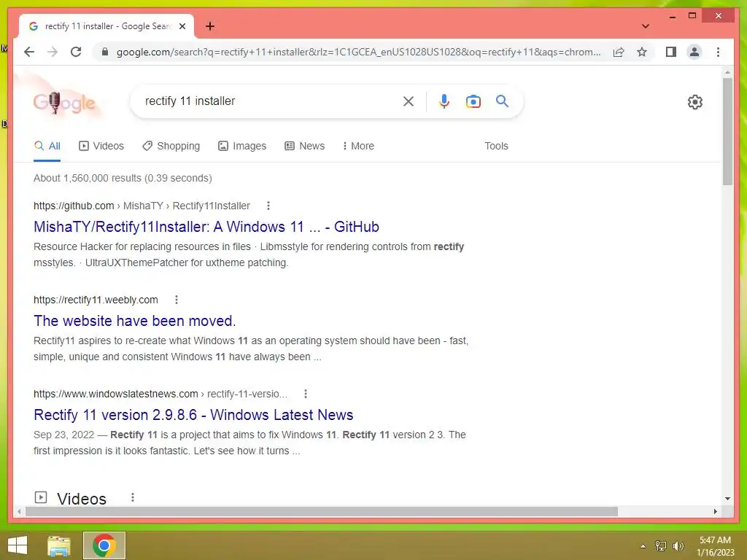Click the rectify11.weebly.com URL text
747x560 pixels.
point(96,300)
